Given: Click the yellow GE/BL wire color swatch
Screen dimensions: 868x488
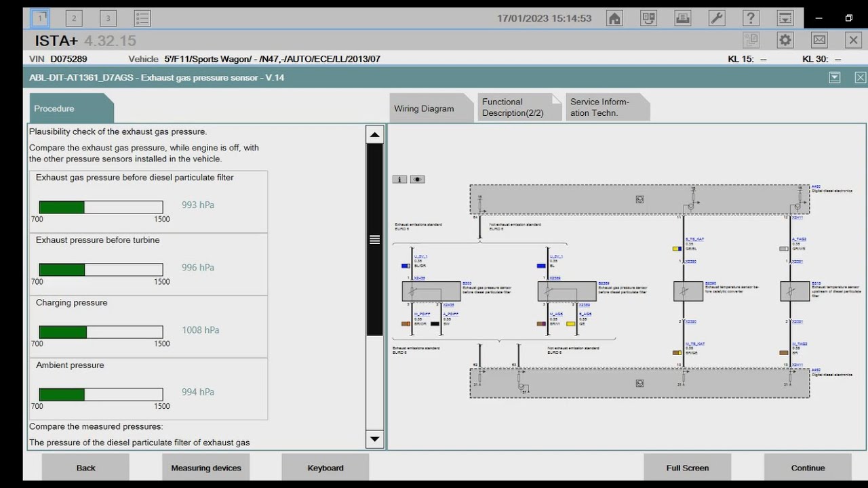Looking at the screenshot, I should (x=677, y=249).
